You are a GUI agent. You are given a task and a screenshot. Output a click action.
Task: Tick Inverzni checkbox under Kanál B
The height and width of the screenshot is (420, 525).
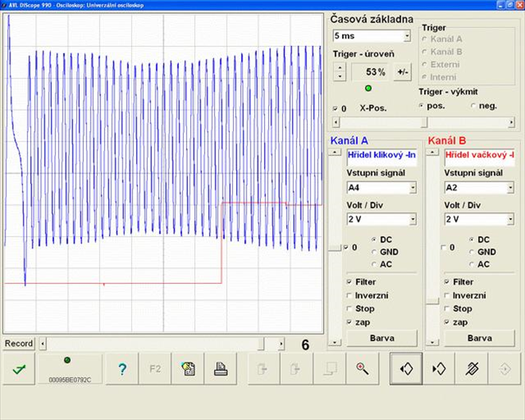[447, 295]
